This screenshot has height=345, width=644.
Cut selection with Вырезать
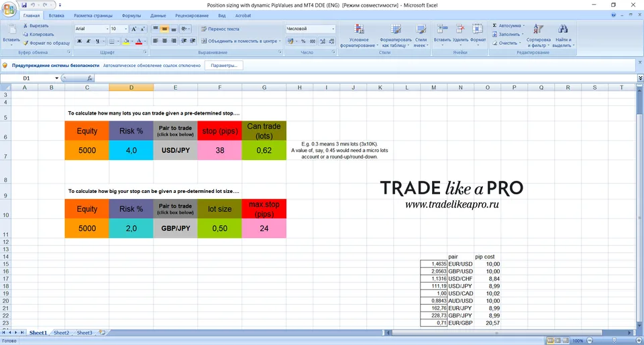tap(36, 25)
